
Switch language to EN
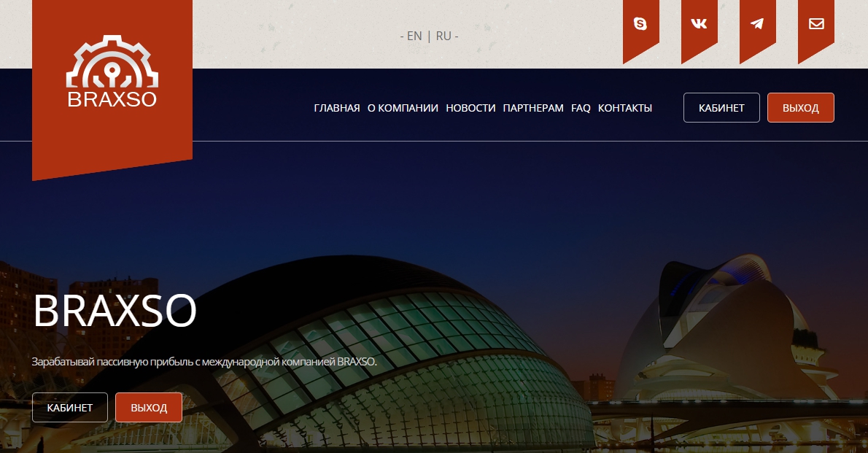coord(414,36)
